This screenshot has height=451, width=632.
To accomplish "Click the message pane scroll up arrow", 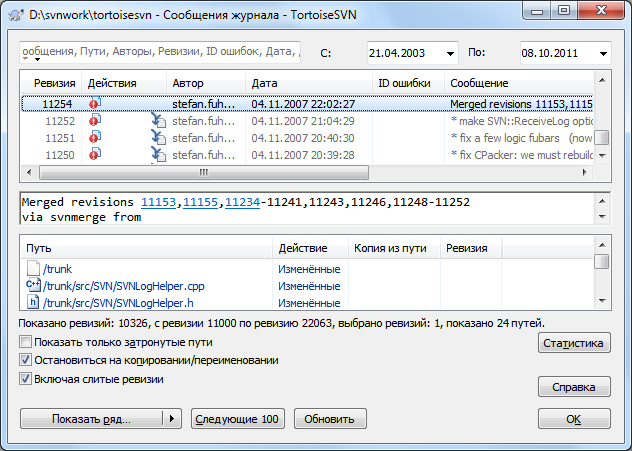I will click(602, 201).
